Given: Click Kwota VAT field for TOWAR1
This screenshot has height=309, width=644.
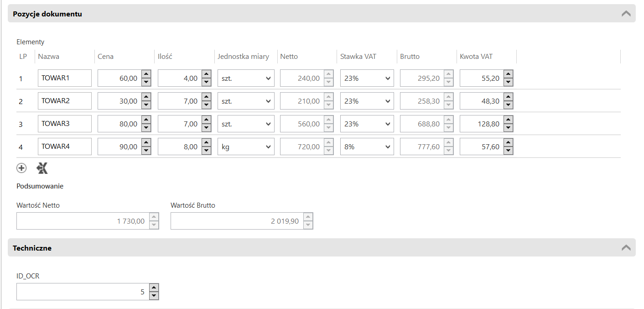Looking at the screenshot, I should [482, 78].
